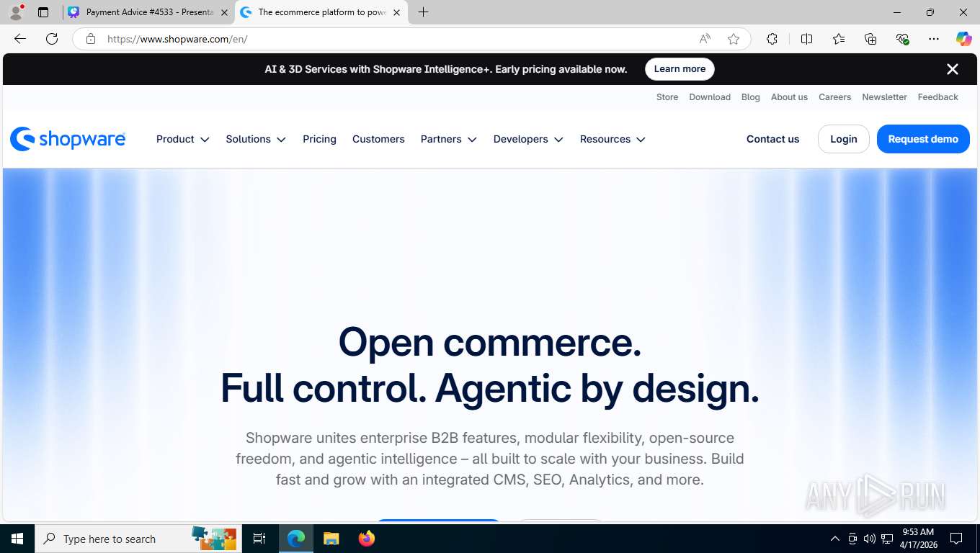Image resolution: width=980 pixels, height=553 pixels.
Task: Open the Feedback link
Action: pyautogui.click(x=937, y=97)
